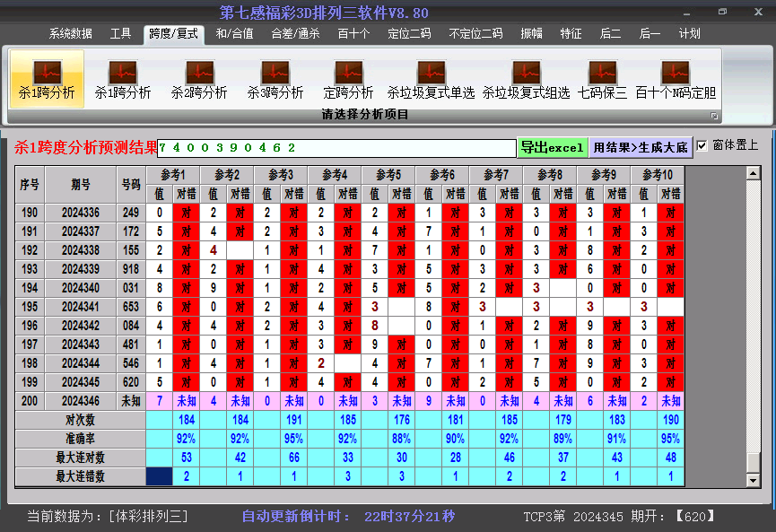Minimize the 第七感 software window
The width and height of the screenshot is (776, 532).
[686, 13]
